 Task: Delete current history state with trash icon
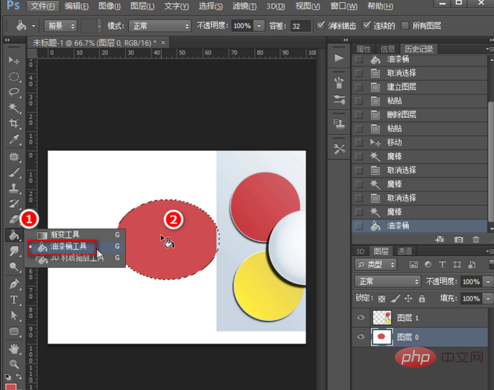point(476,239)
